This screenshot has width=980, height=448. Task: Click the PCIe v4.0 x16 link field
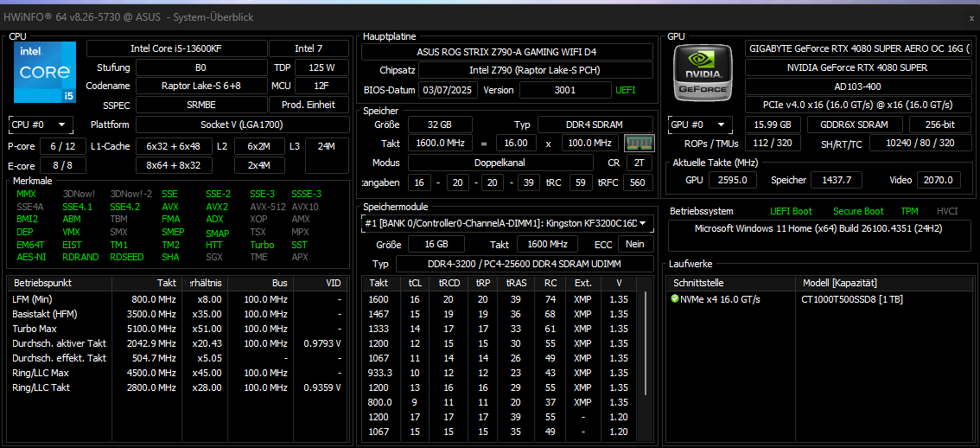(859, 105)
